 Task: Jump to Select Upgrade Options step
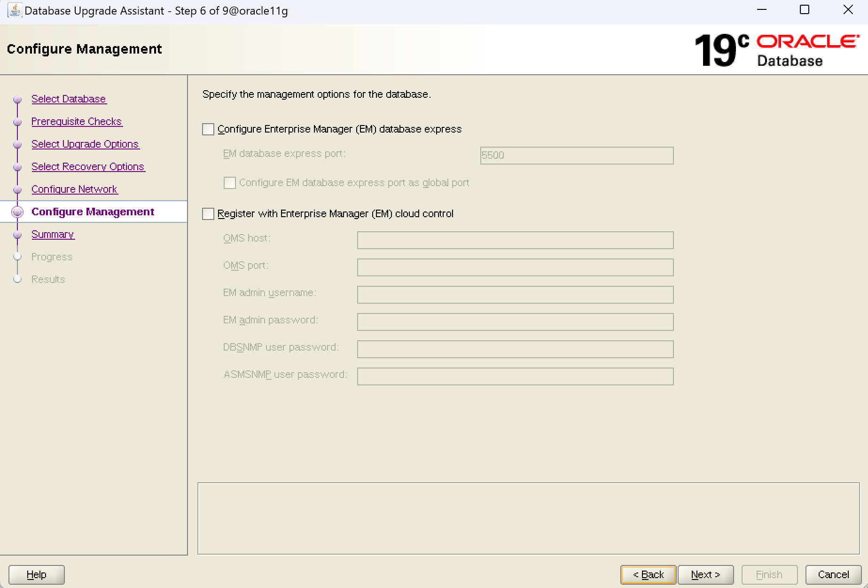point(85,144)
